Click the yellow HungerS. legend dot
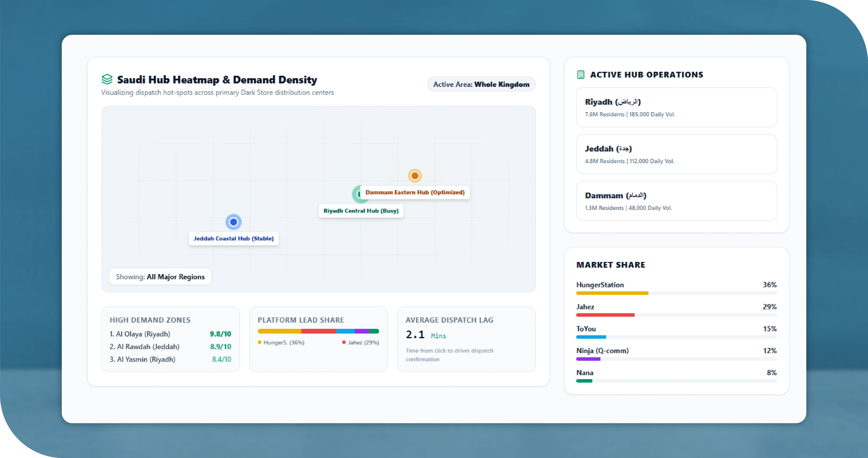The image size is (868, 458). (259, 342)
